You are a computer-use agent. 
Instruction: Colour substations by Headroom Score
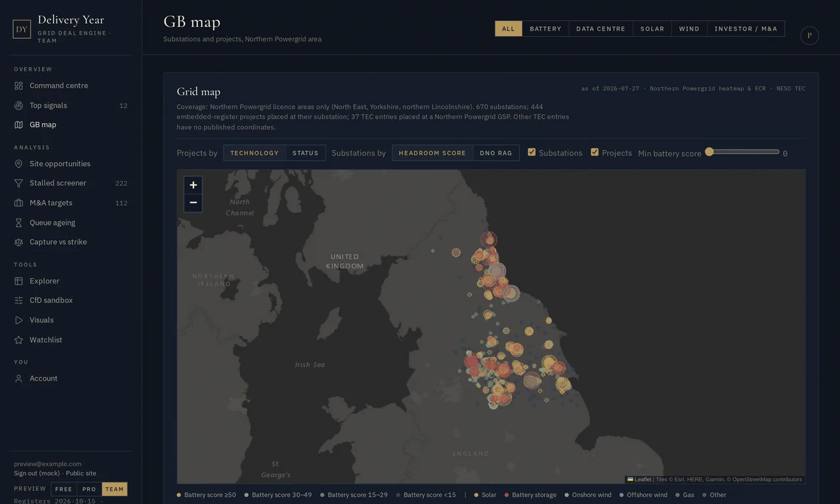pos(432,153)
